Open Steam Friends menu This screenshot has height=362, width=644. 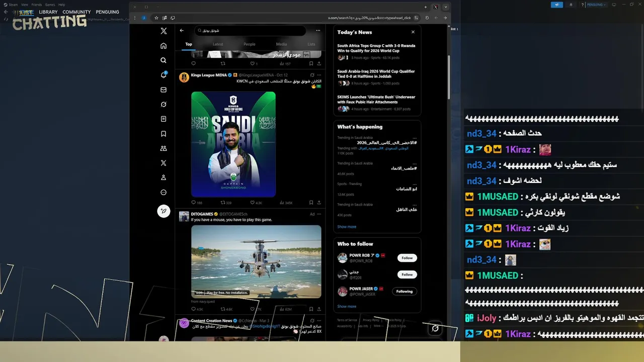click(37, 5)
